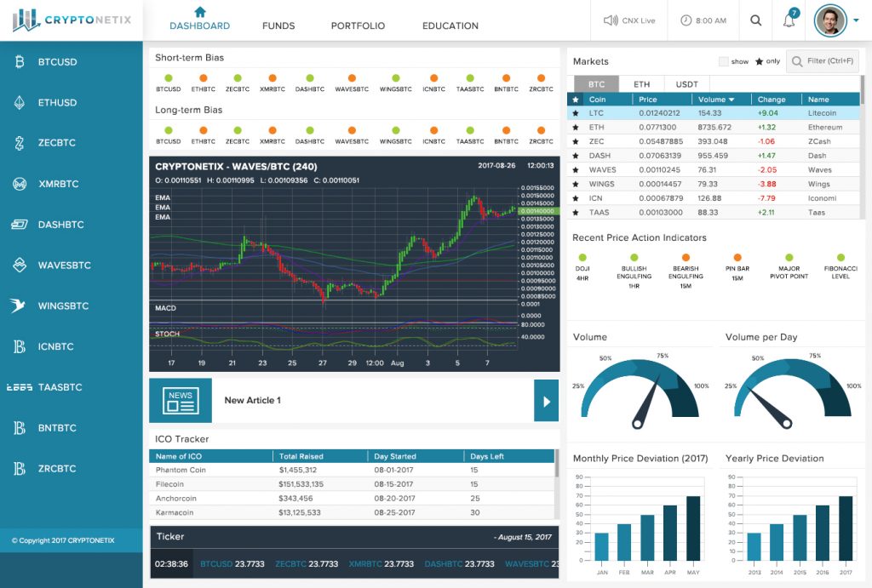This screenshot has height=588, width=872.
Task: Click the WINGSBTC wings icon in the sidebar
Action: coord(19,305)
